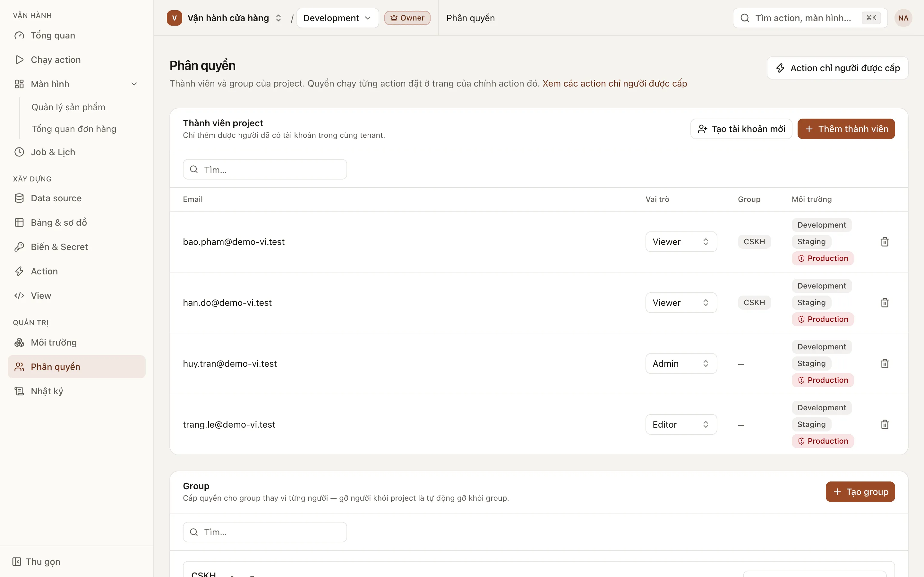Image resolution: width=924 pixels, height=577 pixels.
Task: Remove han.do@demo-vi.test using trash icon
Action: 884,303
